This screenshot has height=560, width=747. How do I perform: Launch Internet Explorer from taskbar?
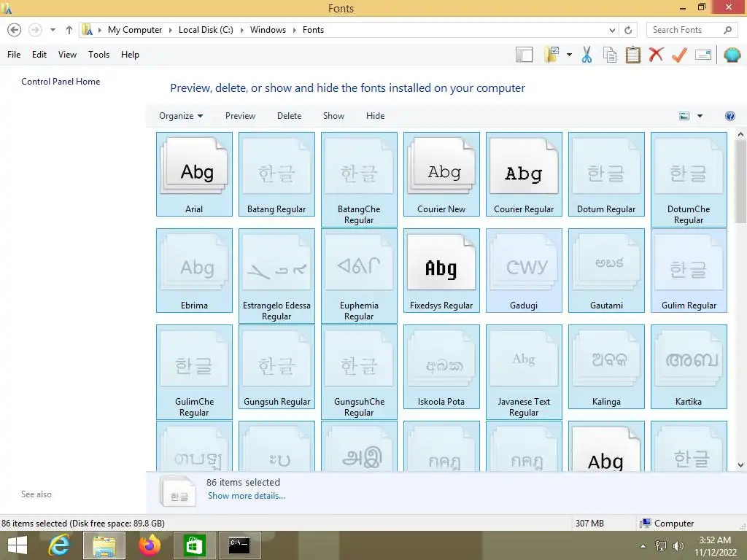59,545
